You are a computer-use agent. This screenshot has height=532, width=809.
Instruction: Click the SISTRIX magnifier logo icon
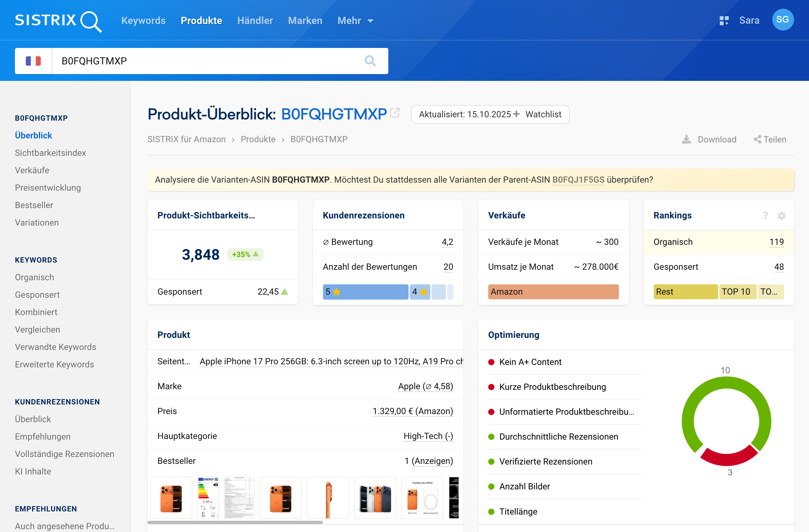[91, 21]
